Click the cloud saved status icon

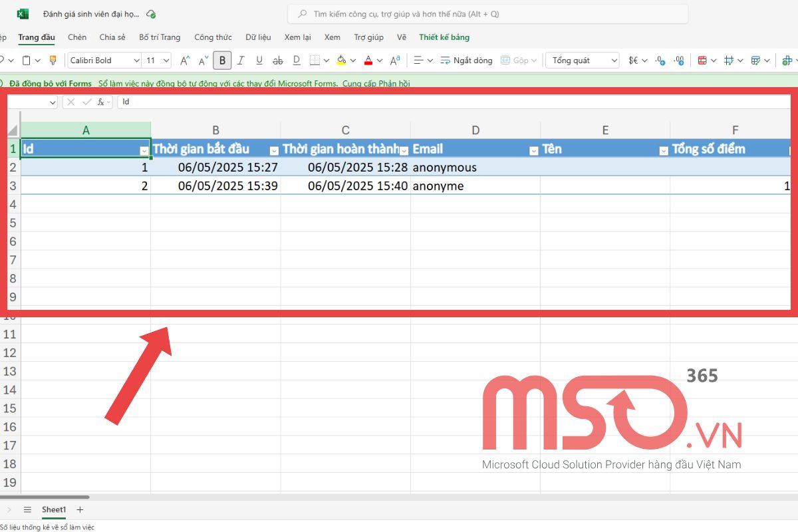tap(151, 14)
